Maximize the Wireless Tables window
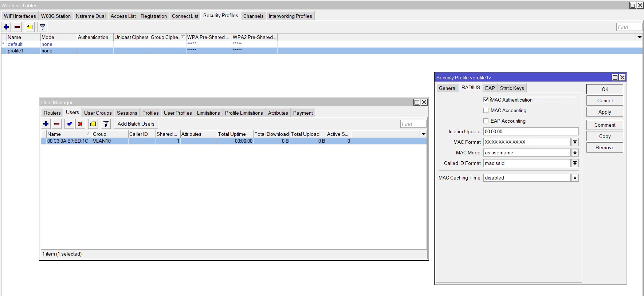644x296 pixels. tap(633, 5)
